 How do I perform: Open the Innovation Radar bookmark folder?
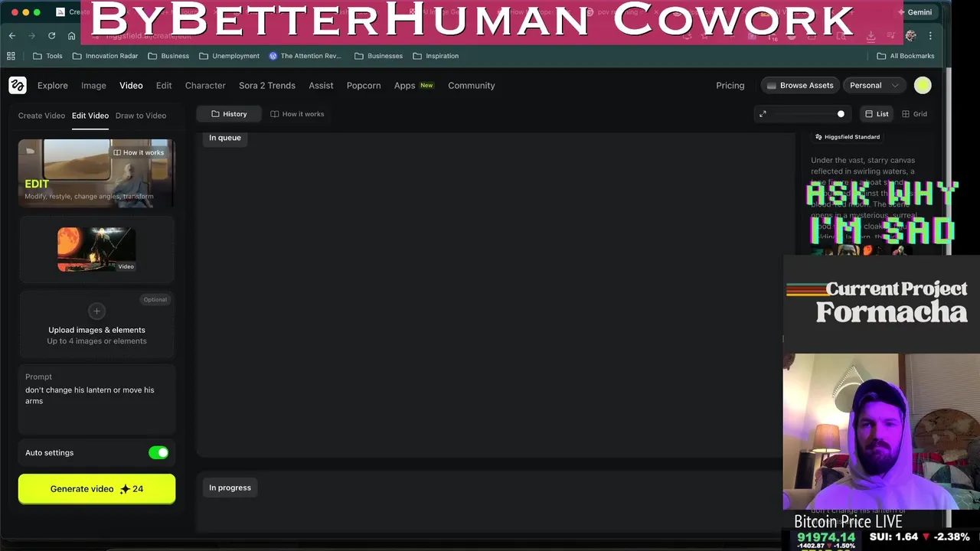click(105, 56)
